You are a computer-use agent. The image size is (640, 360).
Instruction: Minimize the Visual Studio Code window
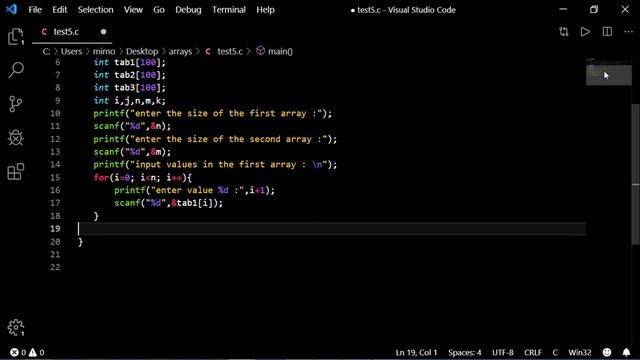click(563, 9)
